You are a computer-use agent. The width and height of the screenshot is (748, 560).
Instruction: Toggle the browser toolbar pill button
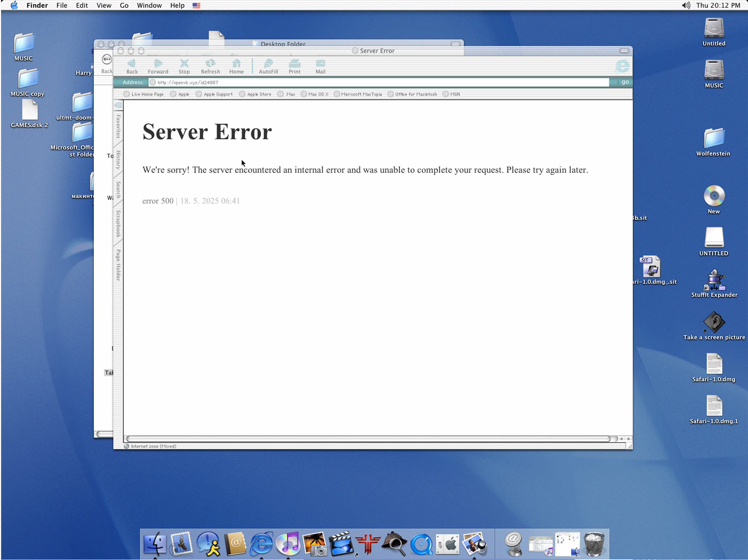(624, 51)
